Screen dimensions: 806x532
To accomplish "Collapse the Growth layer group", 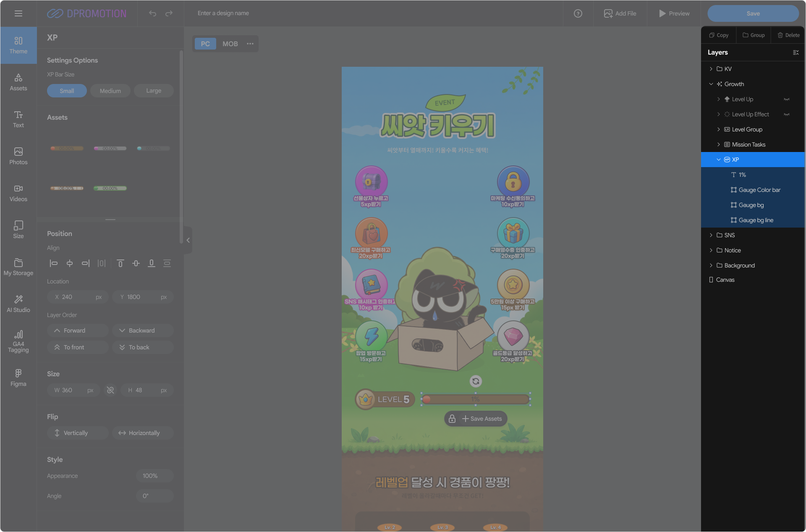I will coord(711,84).
